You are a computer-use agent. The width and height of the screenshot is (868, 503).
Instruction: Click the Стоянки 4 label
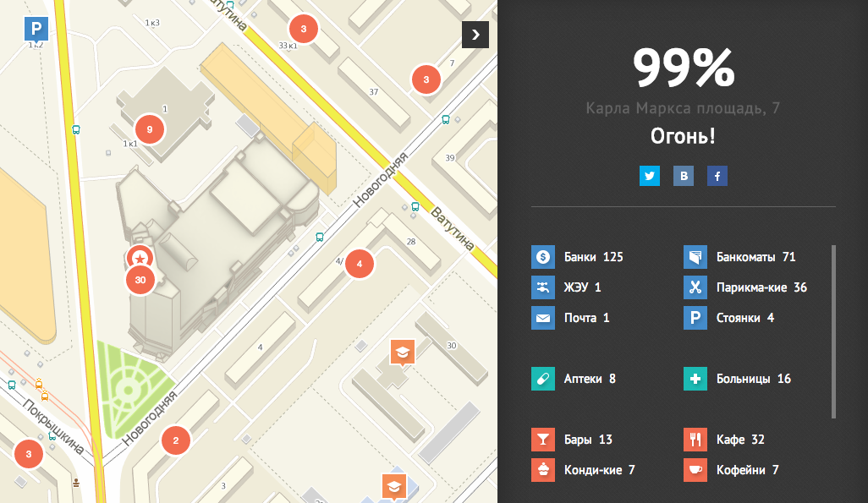coord(745,318)
